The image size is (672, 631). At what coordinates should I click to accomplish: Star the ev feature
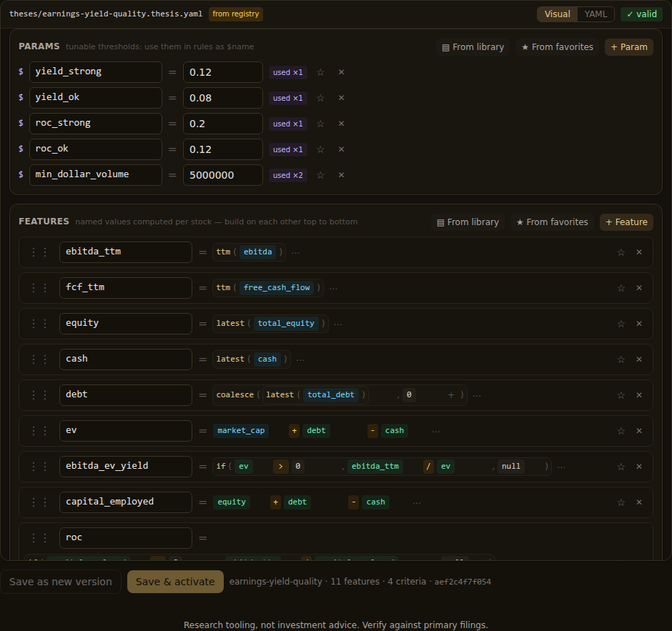[x=621, y=431]
